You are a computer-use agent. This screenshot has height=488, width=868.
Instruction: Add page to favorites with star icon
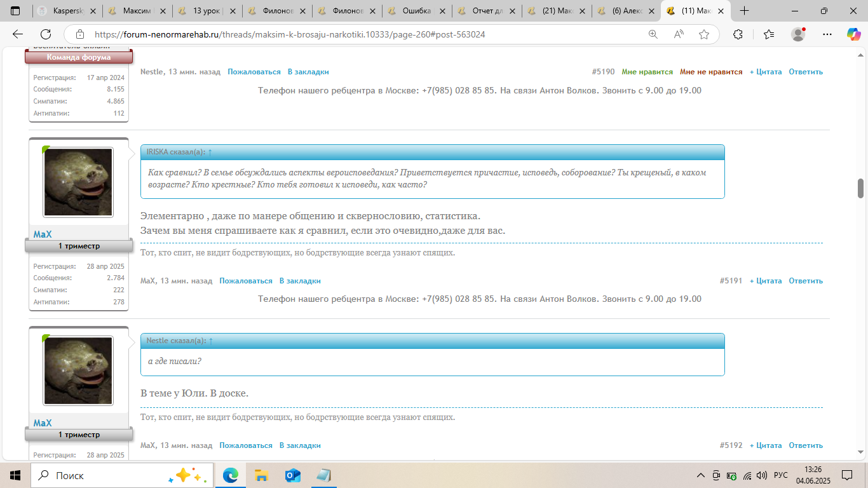coord(703,34)
